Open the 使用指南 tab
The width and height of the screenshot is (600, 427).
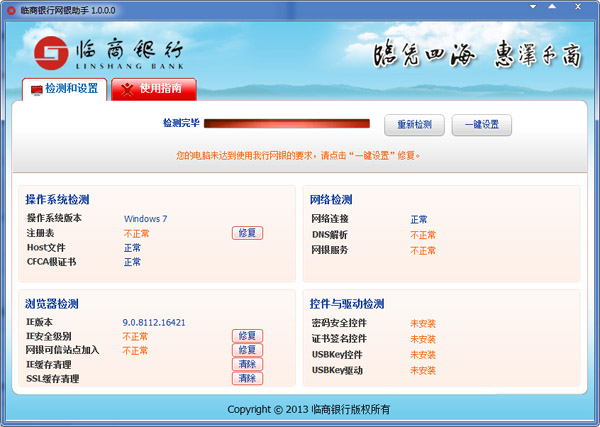point(154,89)
